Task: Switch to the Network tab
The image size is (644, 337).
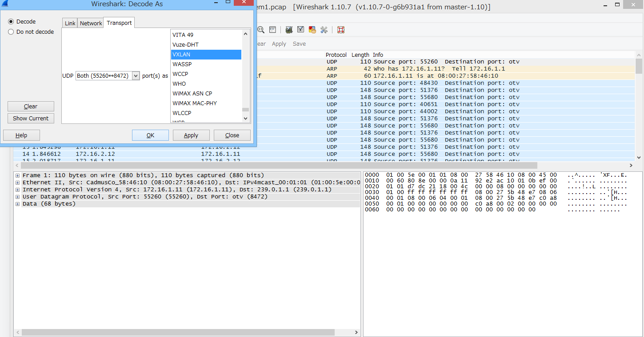Action: [90, 23]
